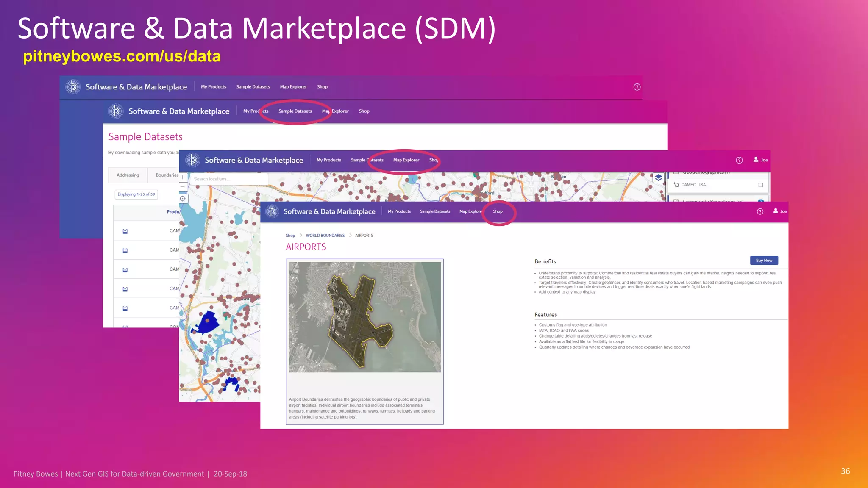Zoom in on the map with the plus button
Viewport: 868px width, 488px height.
coord(183,177)
